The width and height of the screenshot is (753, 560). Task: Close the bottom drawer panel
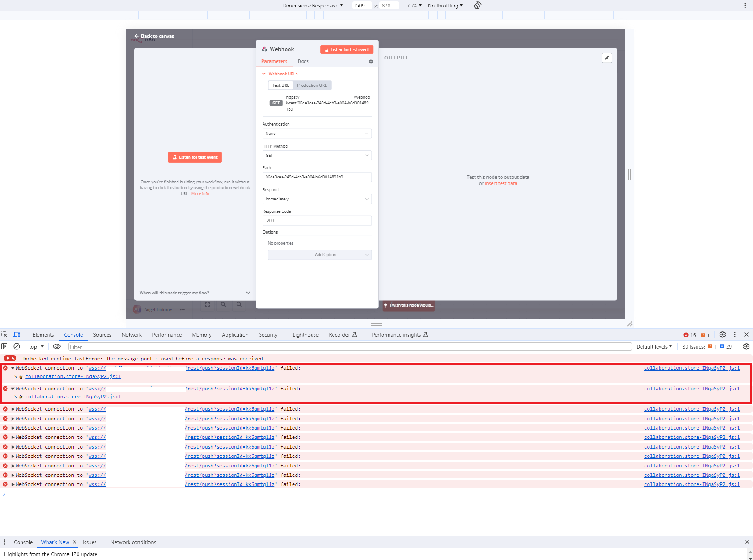(747, 542)
